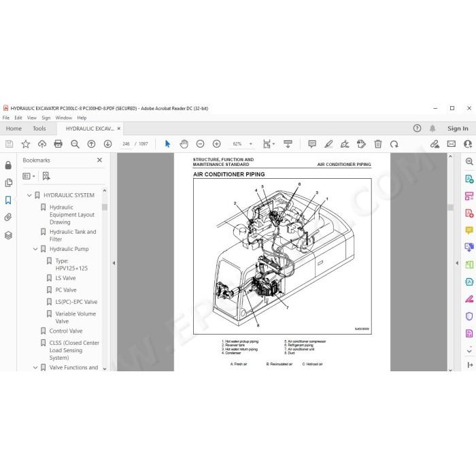Show more tools with the down chevron
This screenshot has height=476, width=476.
[469, 351]
